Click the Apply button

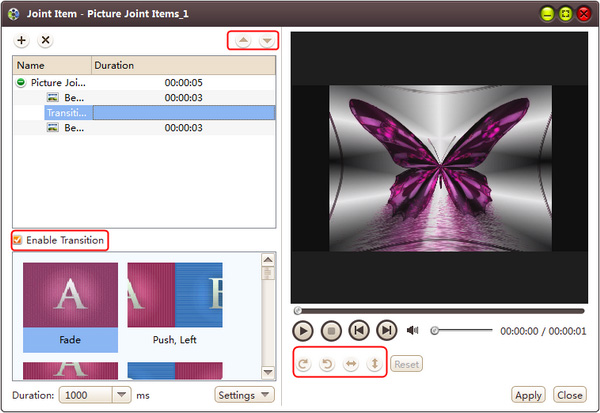pos(528,395)
